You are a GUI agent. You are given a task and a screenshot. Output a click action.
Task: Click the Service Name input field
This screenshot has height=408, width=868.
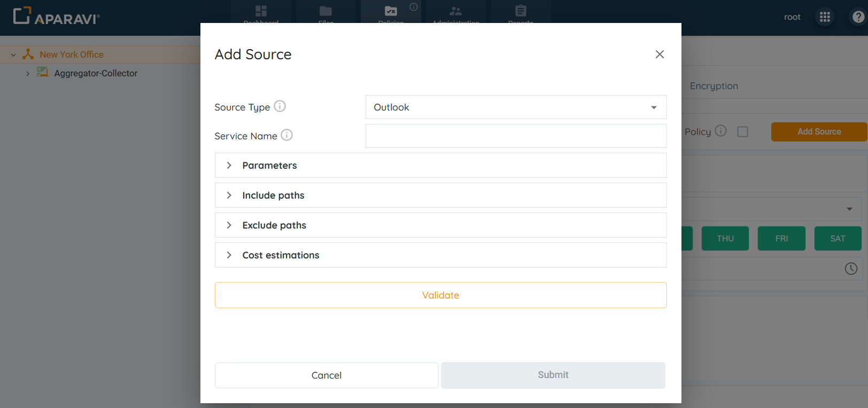[516, 136]
